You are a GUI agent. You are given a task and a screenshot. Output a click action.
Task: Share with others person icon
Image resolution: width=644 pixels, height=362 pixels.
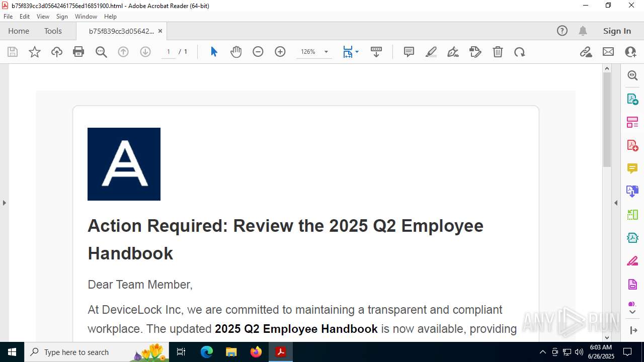point(630,52)
